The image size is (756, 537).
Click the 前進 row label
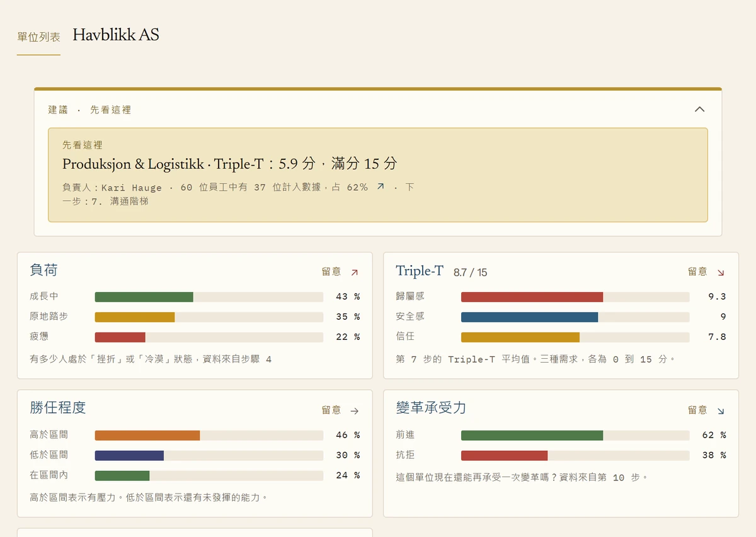(405, 435)
